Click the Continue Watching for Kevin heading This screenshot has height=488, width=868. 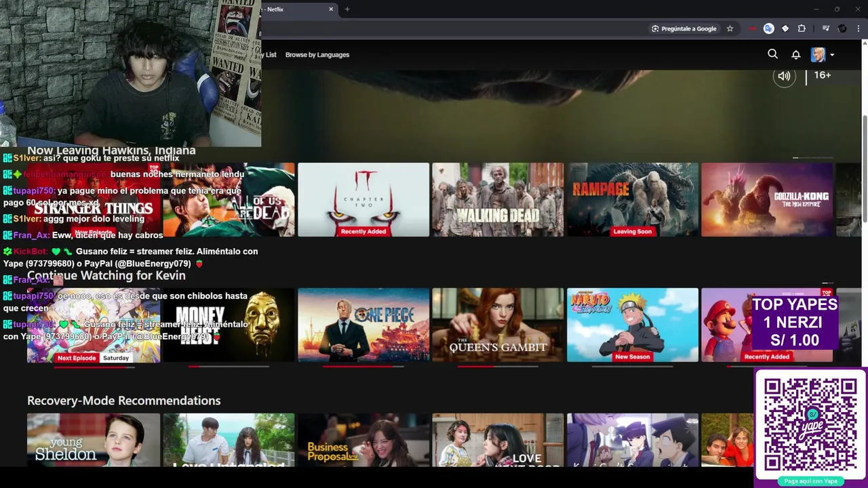click(x=106, y=275)
